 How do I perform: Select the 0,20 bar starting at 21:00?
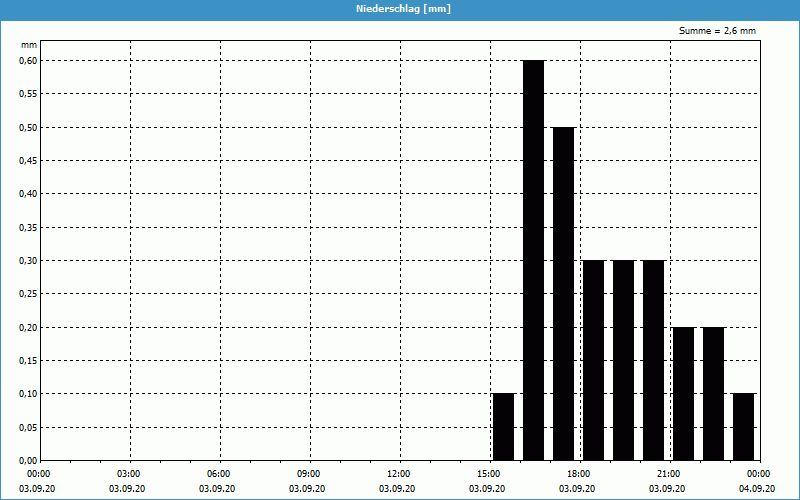click(684, 394)
